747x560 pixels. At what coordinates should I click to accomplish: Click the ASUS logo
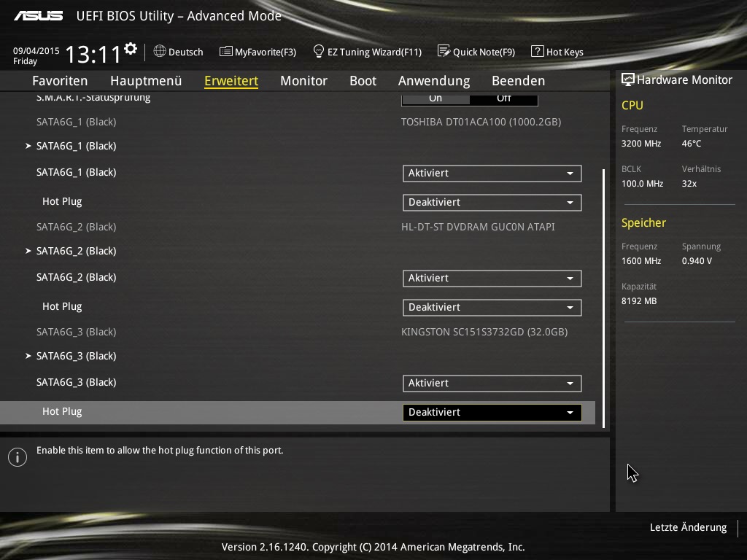39,16
